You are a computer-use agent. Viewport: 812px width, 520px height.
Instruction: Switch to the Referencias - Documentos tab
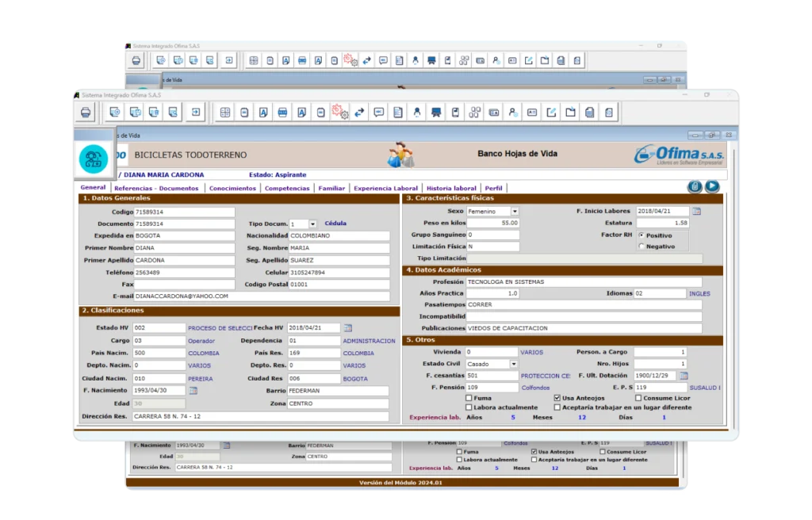tap(156, 189)
